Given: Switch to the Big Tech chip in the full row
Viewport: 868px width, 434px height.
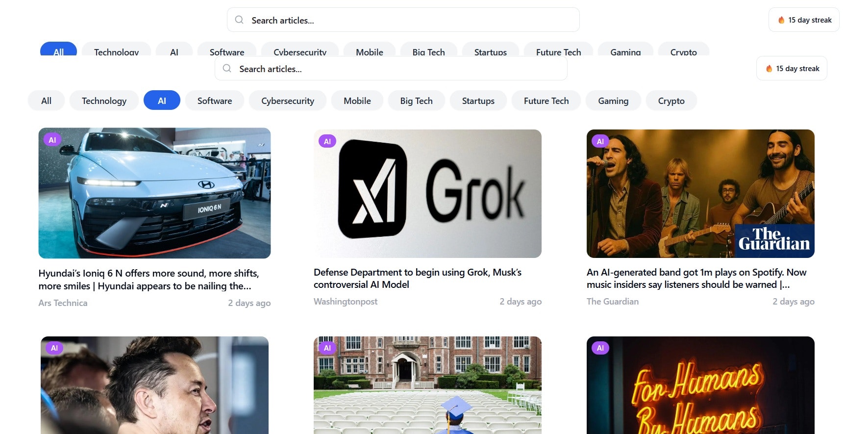Looking at the screenshot, I should tap(417, 101).
